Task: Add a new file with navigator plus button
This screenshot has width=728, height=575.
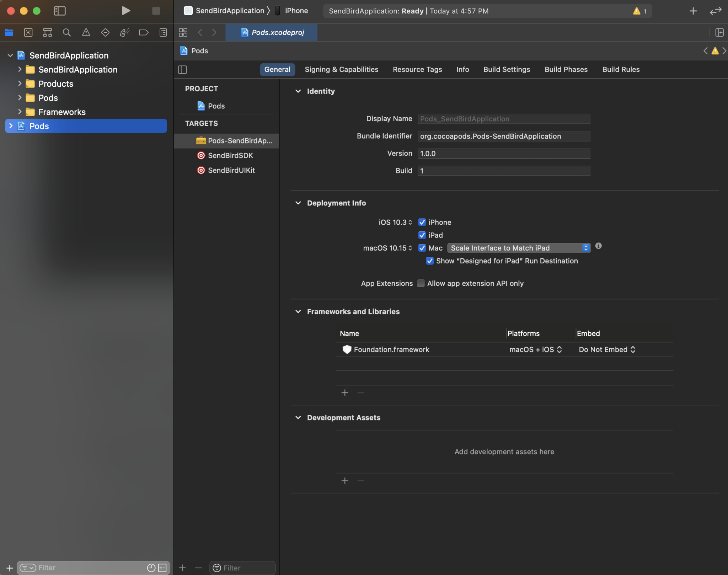Action: click(10, 568)
